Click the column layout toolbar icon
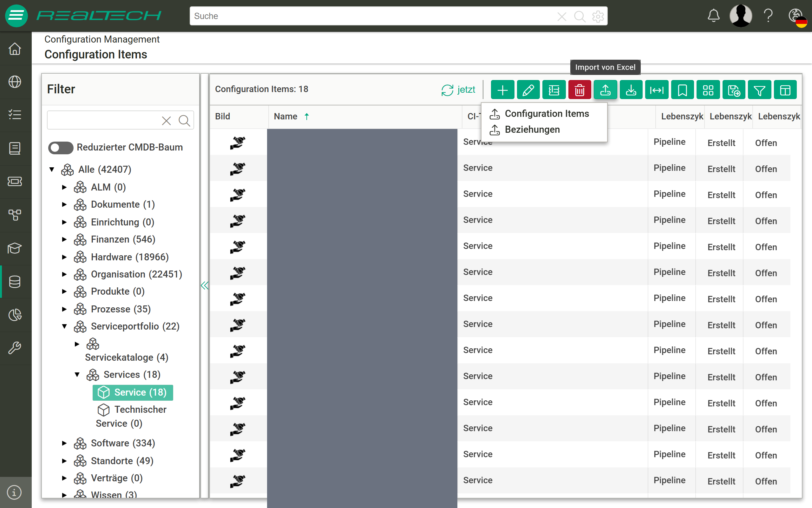 click(785, 90)
